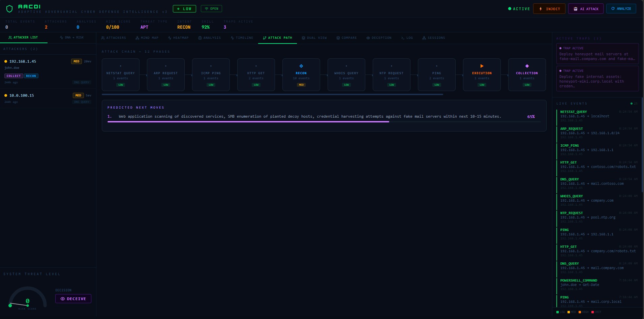The image size is (644, 319).
Task: Click the AACDI shield logo
Action: coord(9,9)
